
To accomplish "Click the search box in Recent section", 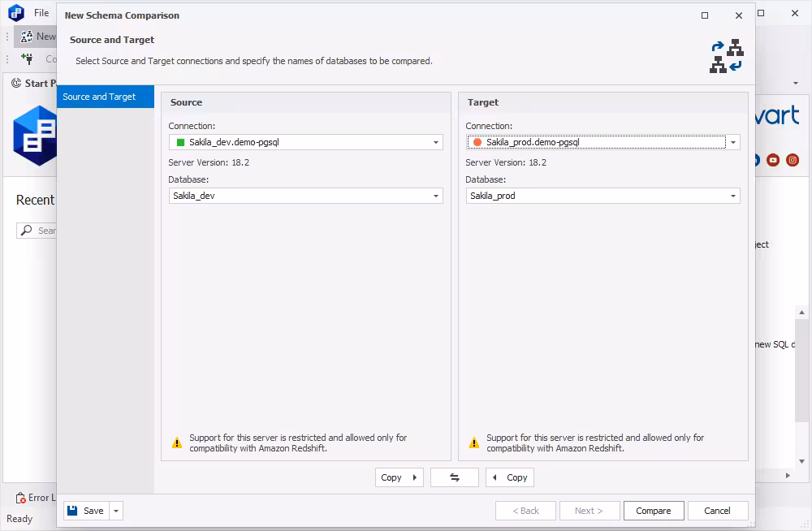I will point(37,231).
